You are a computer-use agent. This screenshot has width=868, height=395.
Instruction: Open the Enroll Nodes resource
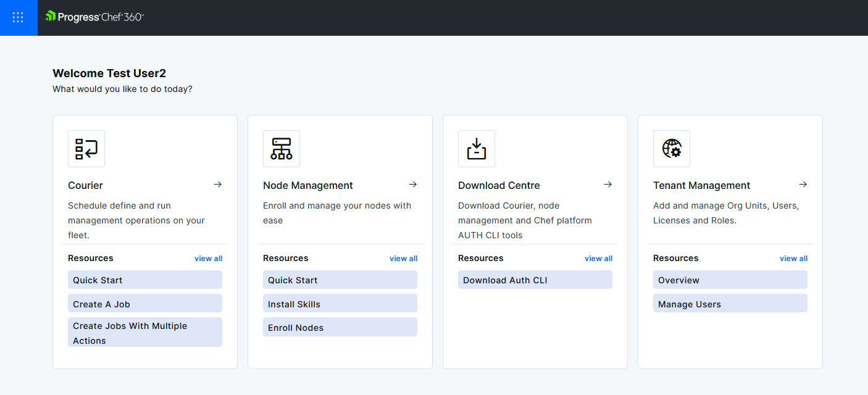pos(340,327)
